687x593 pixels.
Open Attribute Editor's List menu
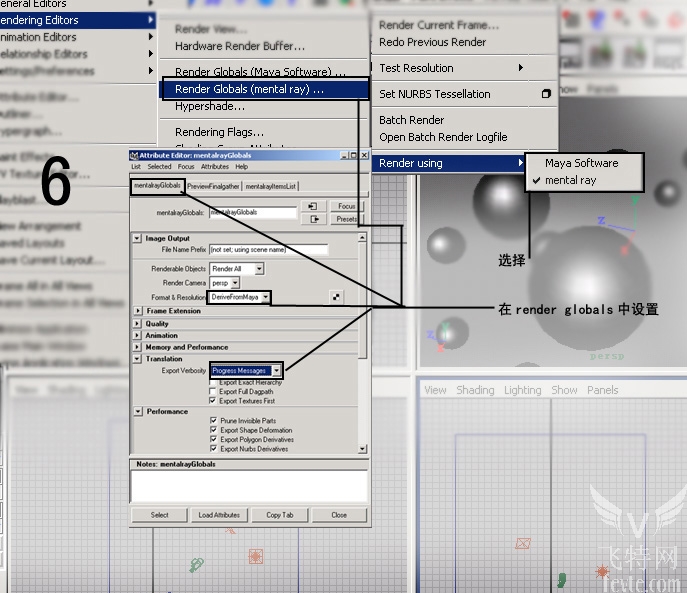coord(136,167)
